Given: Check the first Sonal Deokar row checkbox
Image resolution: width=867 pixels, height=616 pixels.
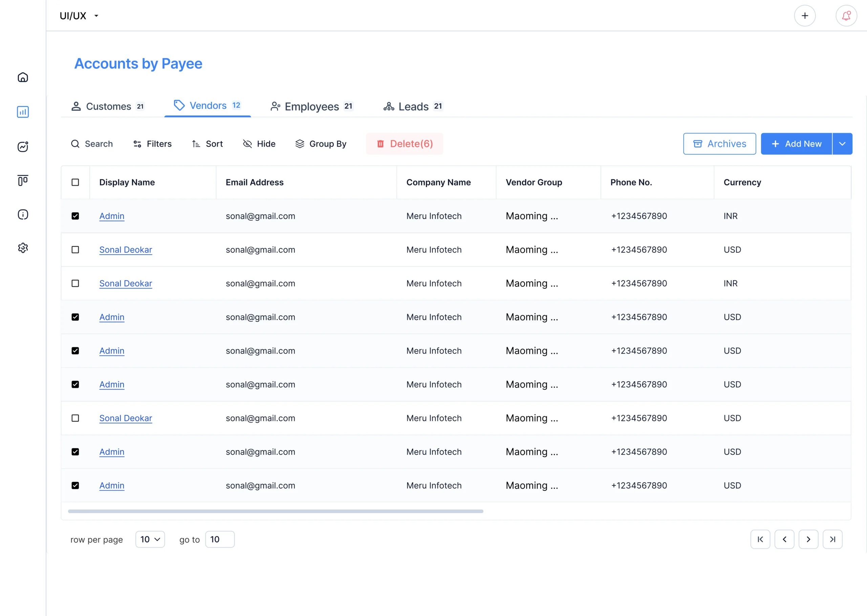Looking at the screenshot, I should (75, 249).
